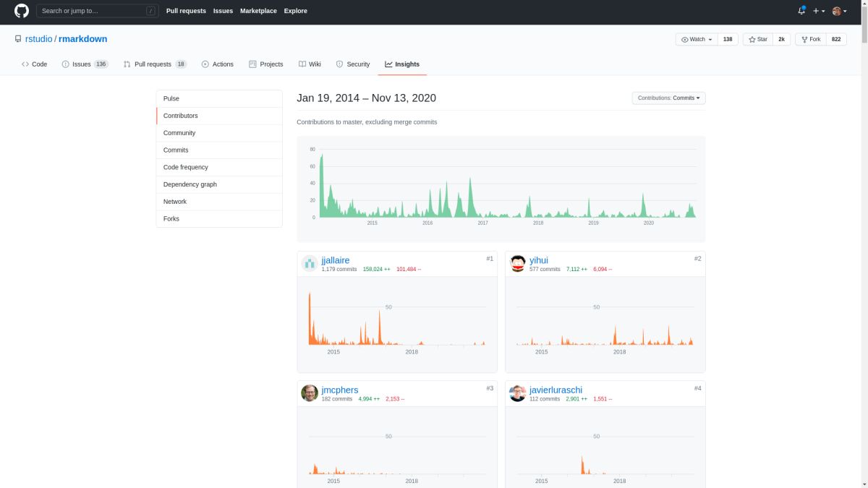Open Network in the sidebar
This screenshot has width=868, height=488.
pyautogui.click(x=219, y=202)
